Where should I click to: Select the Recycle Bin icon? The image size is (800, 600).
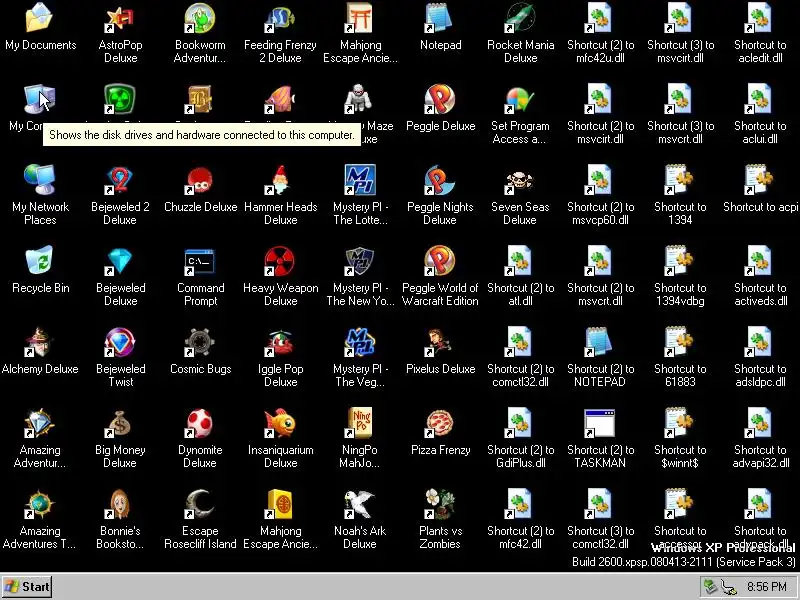click(x=40, y=261)
